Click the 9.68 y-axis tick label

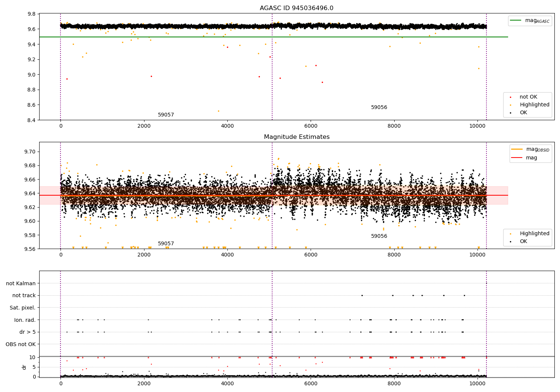click(x=30, y=166)
